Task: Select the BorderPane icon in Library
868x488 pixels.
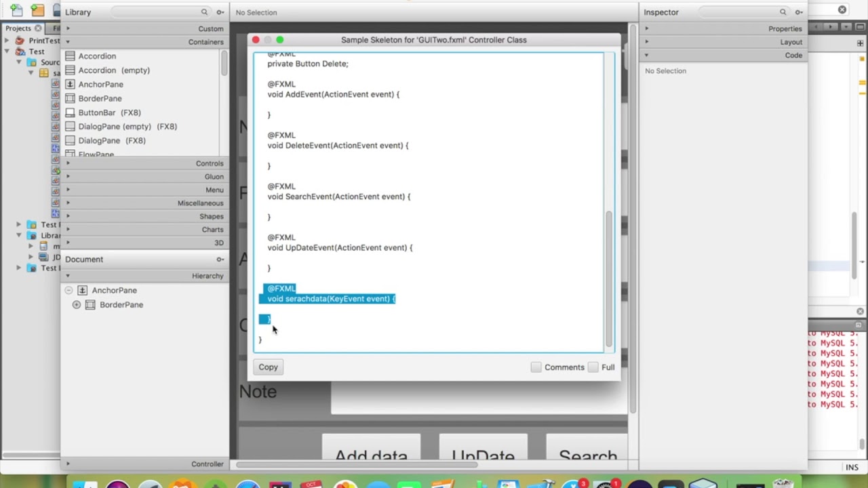Action: point(70,99)
